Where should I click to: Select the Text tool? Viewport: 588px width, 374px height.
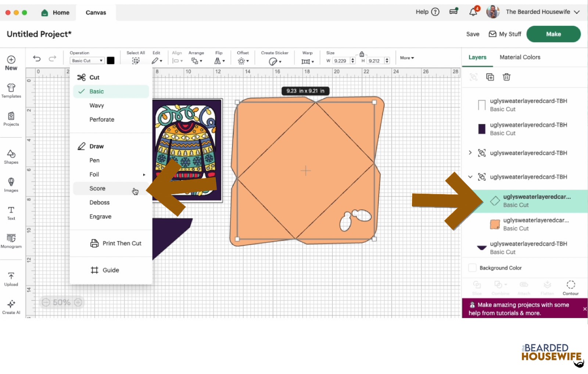pyautogui.click(x=11, y=213)
